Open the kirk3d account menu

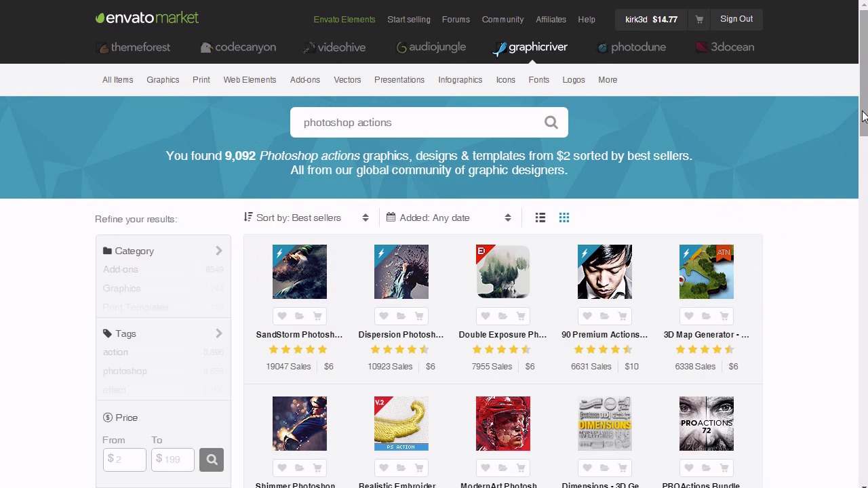pyautogui.click(x=651, y=20)
